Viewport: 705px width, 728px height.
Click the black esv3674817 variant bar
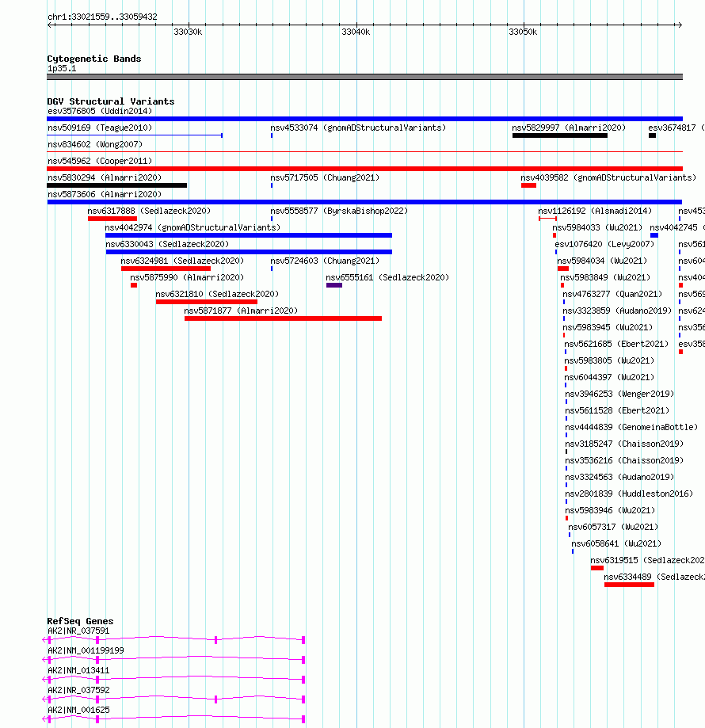click(652, 135)
